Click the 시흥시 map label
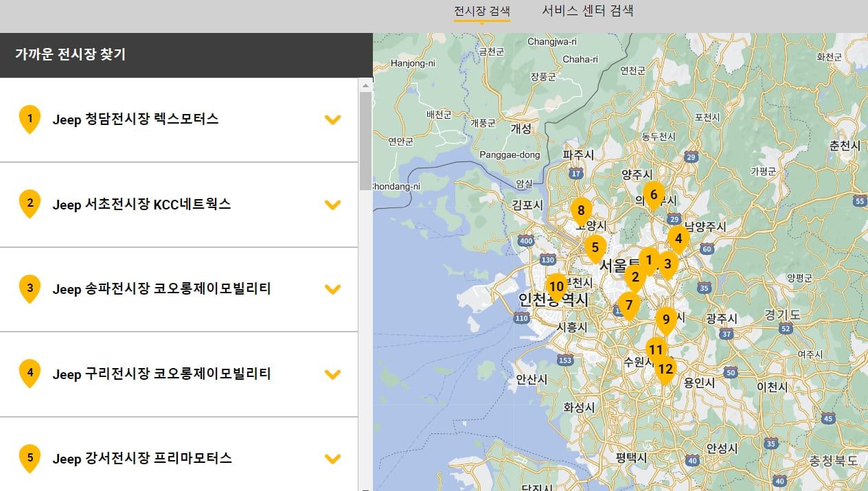 tap(571, 327)
